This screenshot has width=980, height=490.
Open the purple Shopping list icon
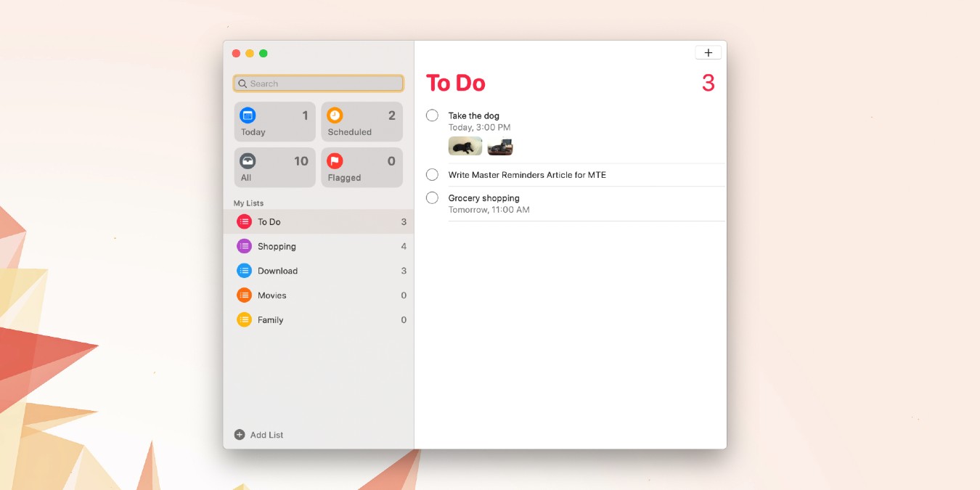pos(244,246)
